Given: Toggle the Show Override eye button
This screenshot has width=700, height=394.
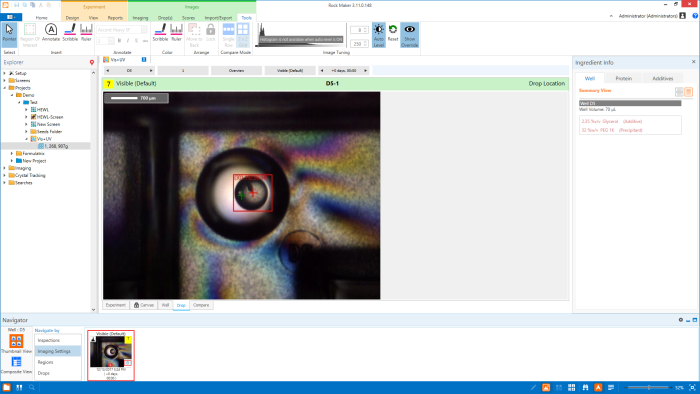Looking at the screenshot, I should click(409, 35).
